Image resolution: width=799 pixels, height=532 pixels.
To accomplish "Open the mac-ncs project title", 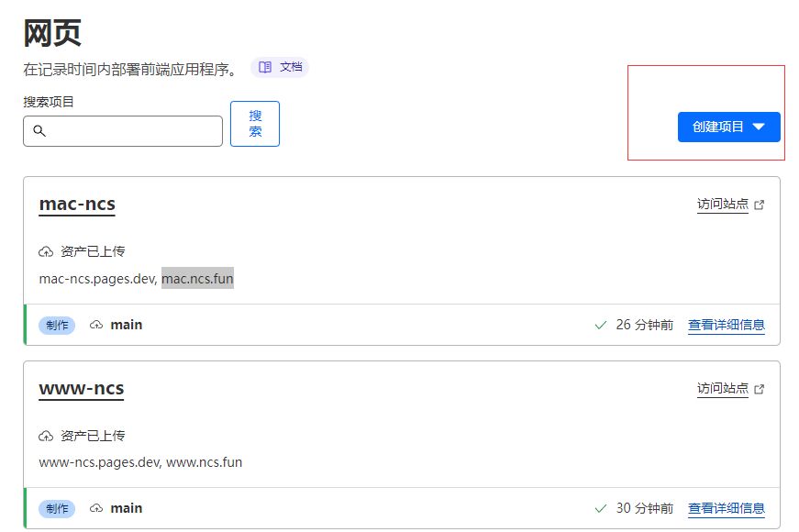I will (x=77, y=204).
